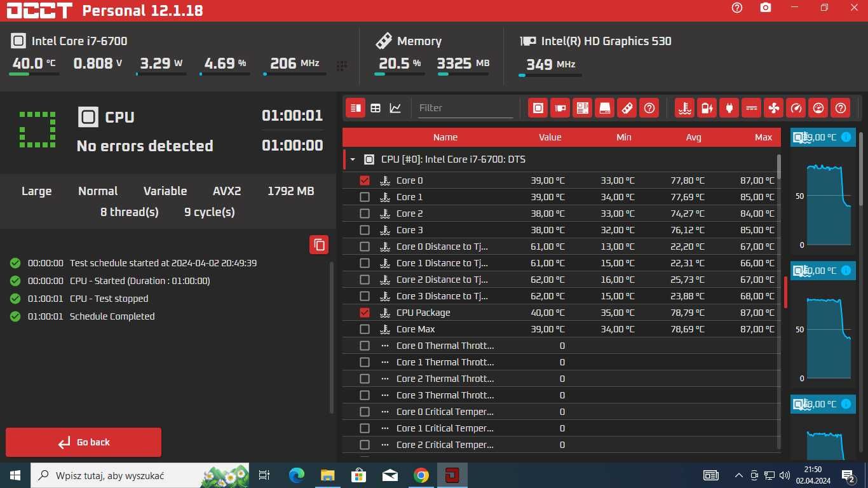Copy the test log to clipboard

(319, 245)
